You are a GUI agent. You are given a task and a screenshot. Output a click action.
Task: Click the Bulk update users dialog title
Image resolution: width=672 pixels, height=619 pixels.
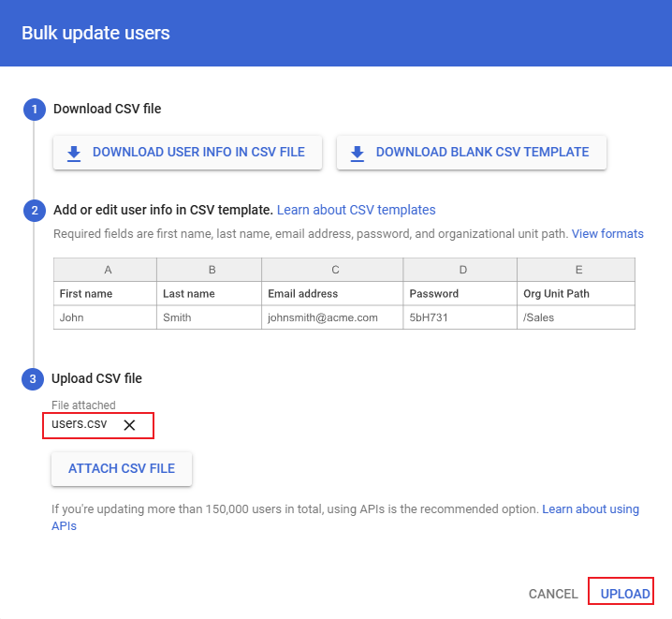tap(95, 34)
